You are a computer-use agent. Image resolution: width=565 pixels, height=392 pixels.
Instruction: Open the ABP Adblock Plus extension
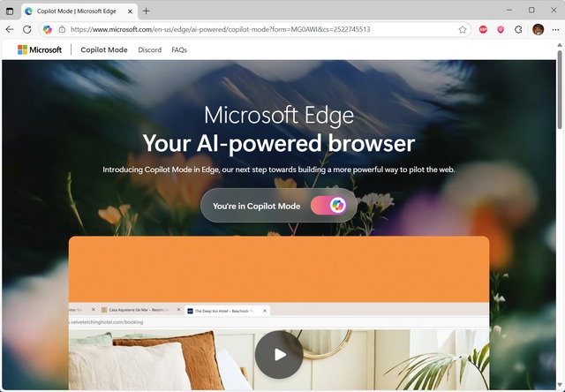coord(483,29)
